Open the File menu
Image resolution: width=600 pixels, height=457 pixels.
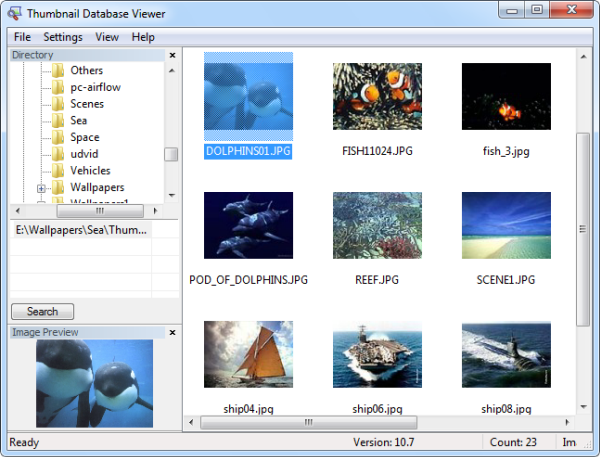point(22,37)
